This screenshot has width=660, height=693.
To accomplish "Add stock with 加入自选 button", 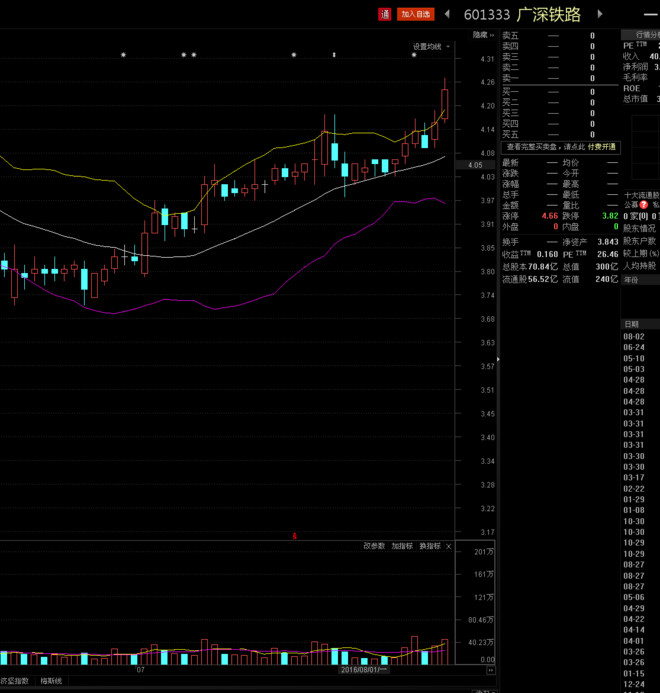I will (x=416, y=14).
